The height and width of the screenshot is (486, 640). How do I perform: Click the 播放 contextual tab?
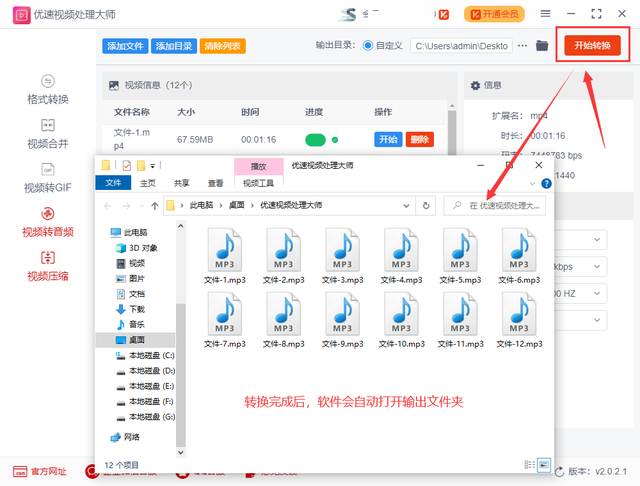[258, 166]
